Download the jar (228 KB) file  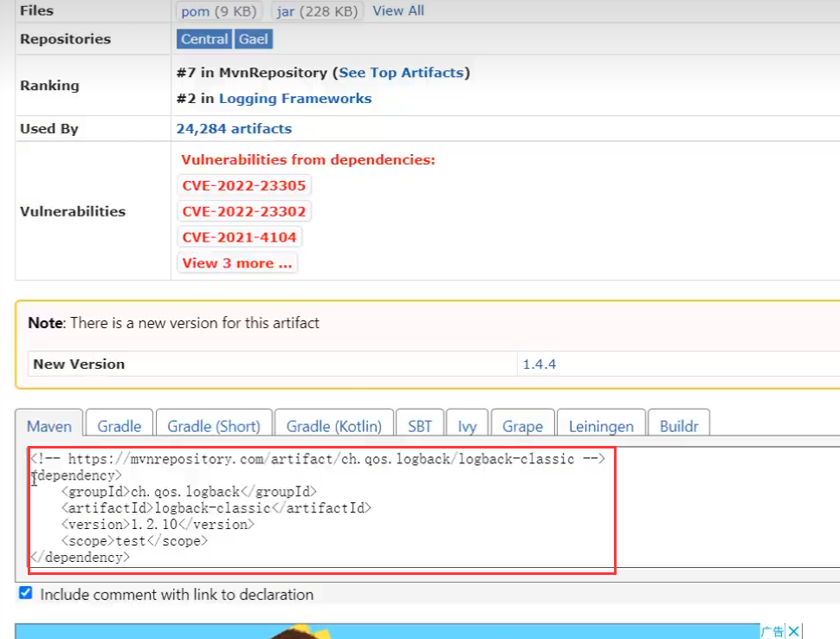point(317,11)
